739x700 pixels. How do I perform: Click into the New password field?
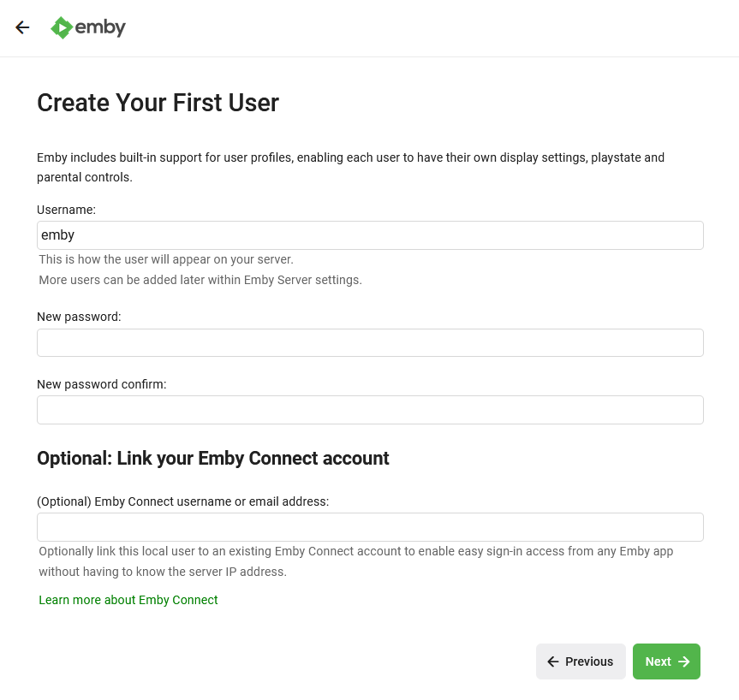click(x=370, y=342)
